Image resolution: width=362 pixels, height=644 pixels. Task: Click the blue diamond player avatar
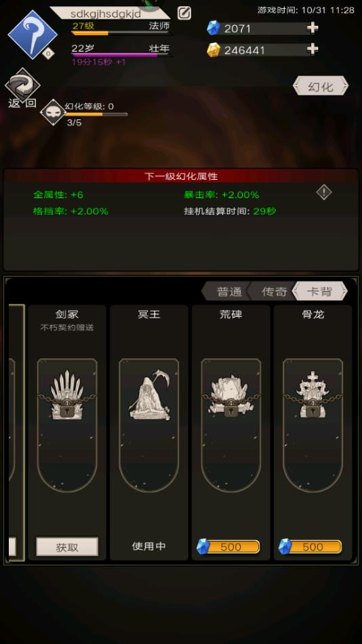[33, 35]
